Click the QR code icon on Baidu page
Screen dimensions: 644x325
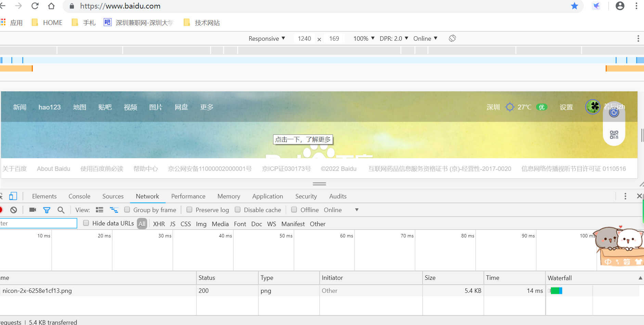point(614,135)
